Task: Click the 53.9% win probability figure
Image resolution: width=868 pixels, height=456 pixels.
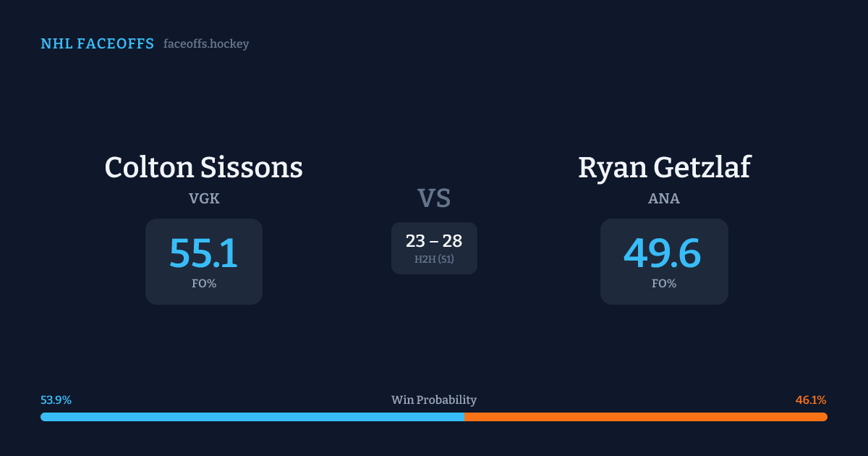Action: [56, 400]
